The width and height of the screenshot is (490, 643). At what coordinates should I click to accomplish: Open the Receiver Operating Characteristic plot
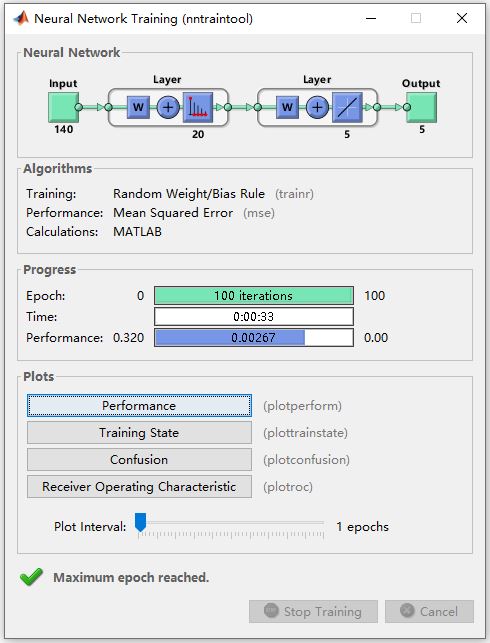139,487
